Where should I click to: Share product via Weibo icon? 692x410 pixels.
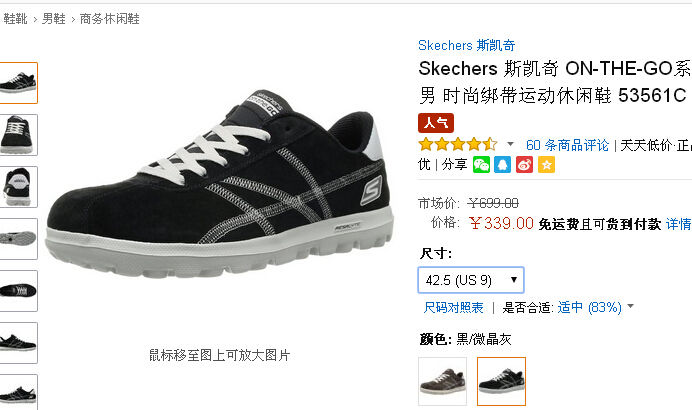point(524,165)
